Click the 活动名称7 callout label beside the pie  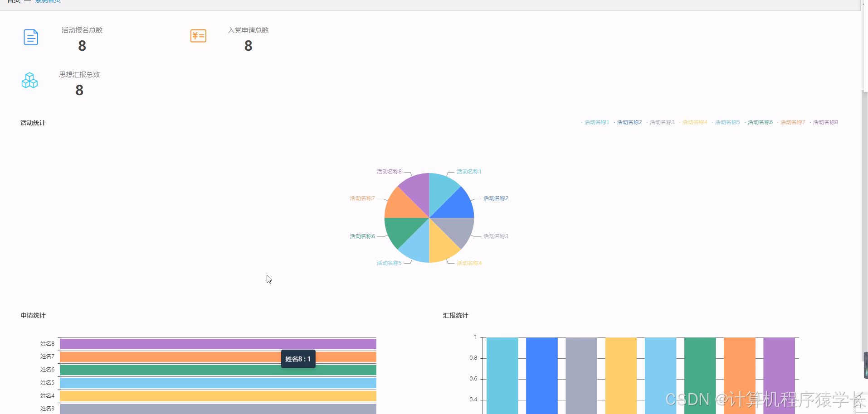point(362,198)
